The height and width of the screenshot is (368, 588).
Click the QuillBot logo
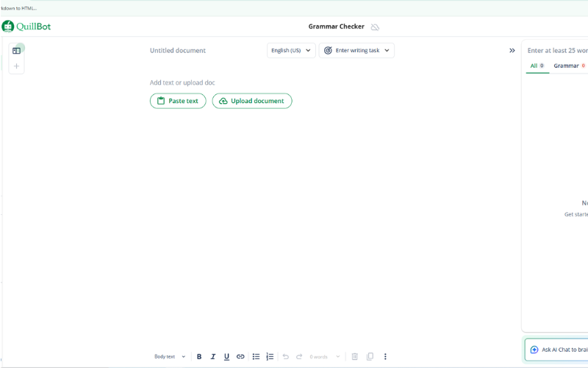(x=26, y=26)
